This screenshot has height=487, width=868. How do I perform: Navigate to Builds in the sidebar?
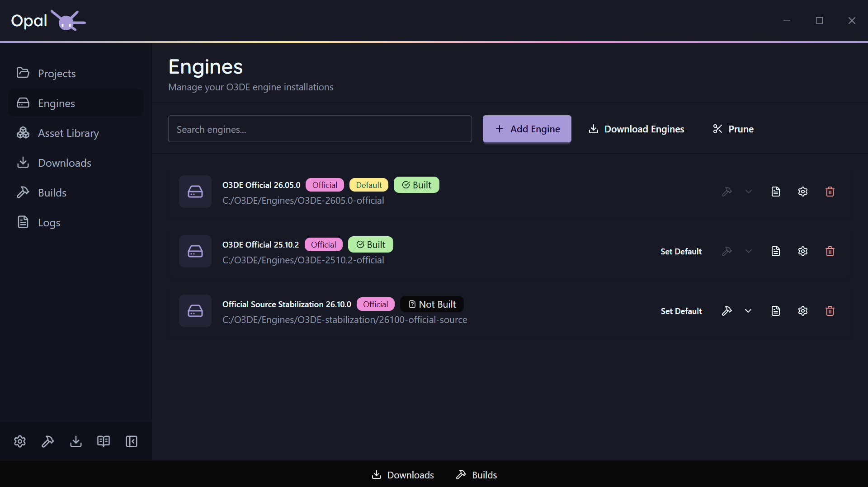[75, 192]
